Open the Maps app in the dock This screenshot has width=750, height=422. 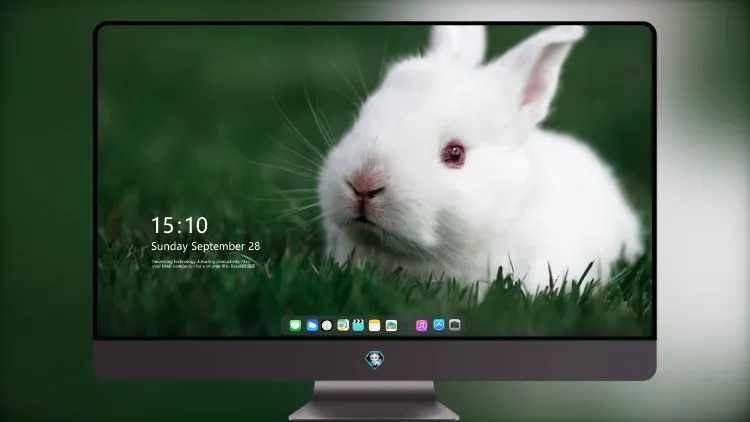tap(343, 325)
